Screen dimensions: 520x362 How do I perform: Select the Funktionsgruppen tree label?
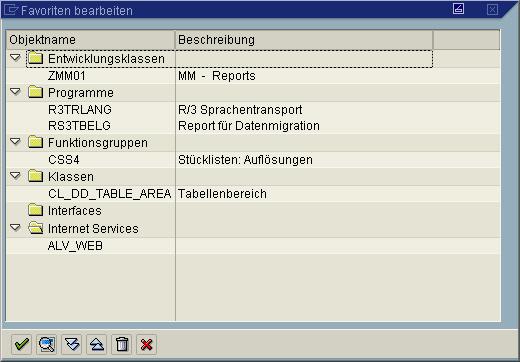click(x=98, y=143)
